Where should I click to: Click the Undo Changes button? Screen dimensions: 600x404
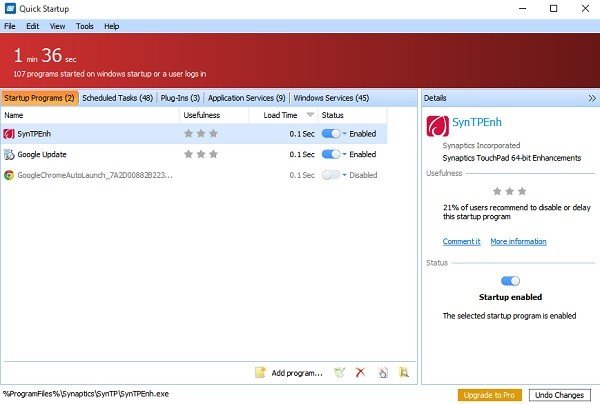pos(559,395)
